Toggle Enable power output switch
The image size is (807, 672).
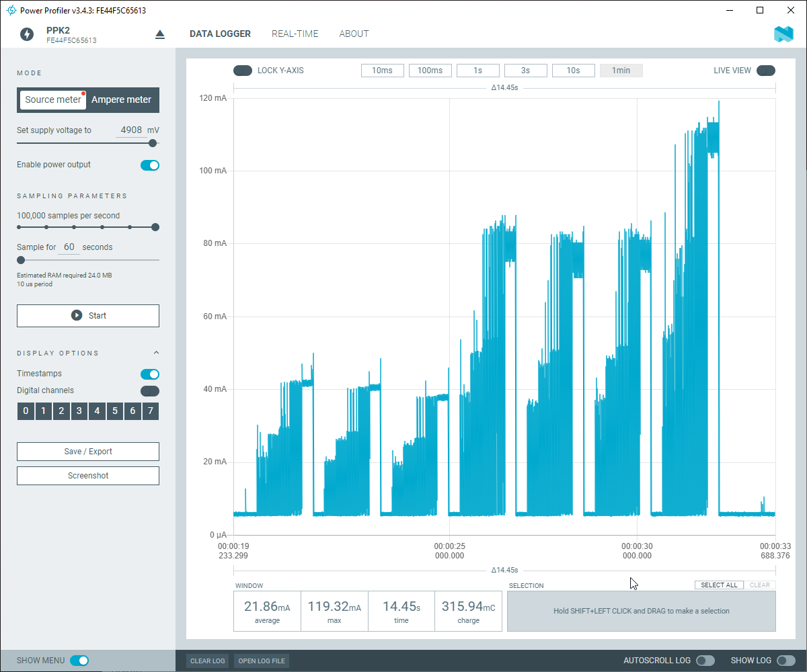[x=150, y=165]
